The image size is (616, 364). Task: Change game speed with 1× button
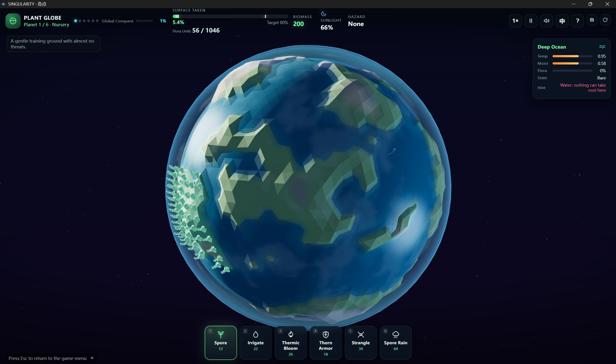click(x=515, y=21)
